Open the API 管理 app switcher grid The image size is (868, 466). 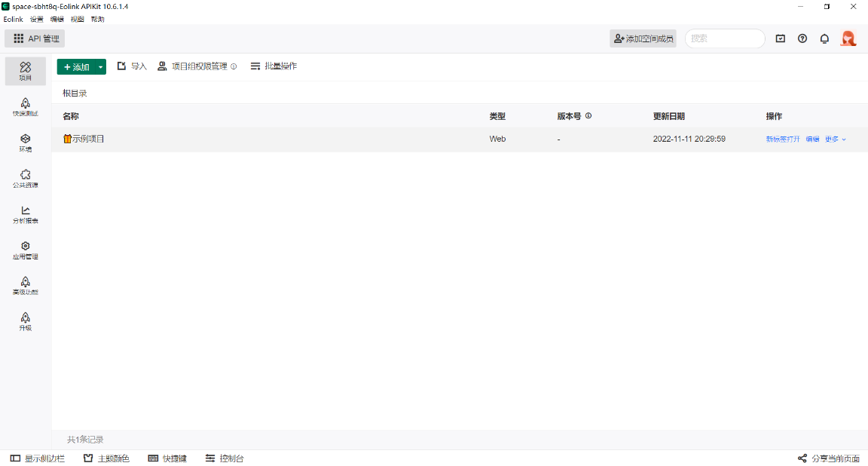pos(35,38)
